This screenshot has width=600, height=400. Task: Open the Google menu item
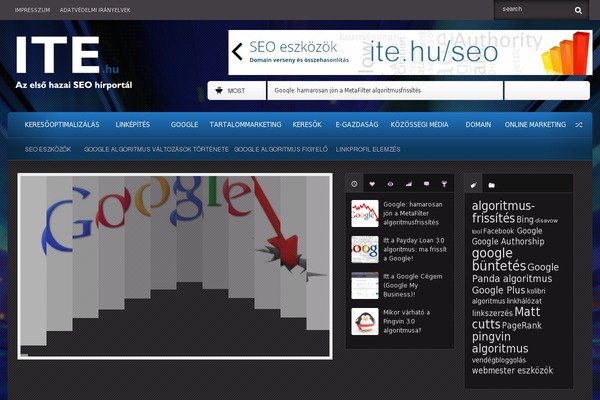184,125
